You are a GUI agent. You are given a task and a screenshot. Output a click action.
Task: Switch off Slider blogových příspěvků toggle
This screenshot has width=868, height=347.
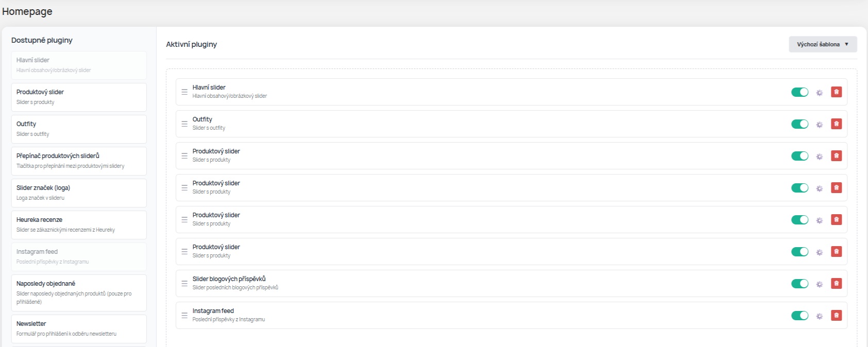[x=799, y=284]
